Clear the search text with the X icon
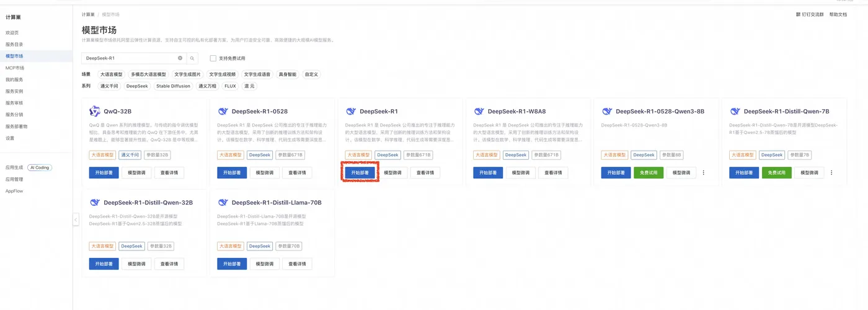The image size is (868, 310). point(180,58)
